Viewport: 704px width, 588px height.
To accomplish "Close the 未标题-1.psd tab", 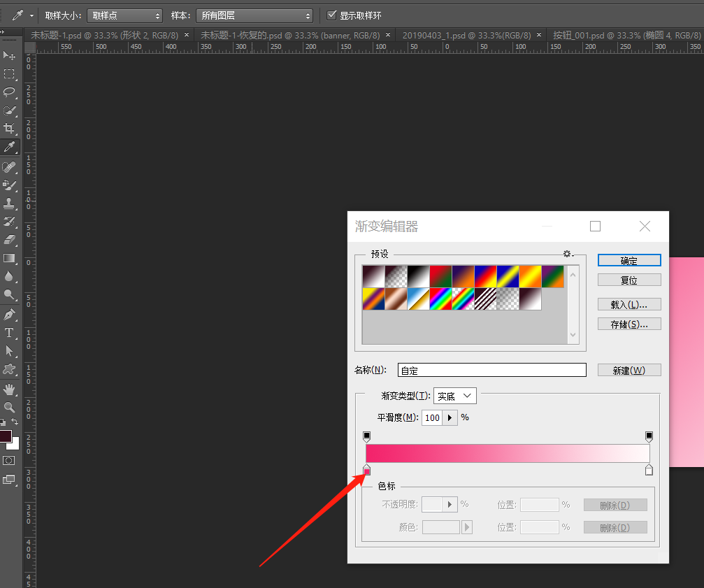I will (x=187, y=34).
